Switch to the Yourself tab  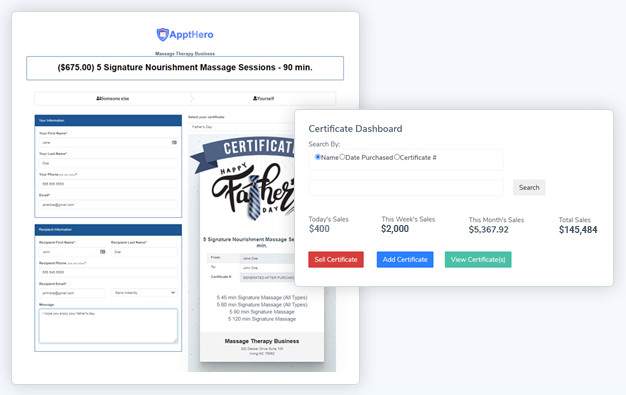click(x=263, y=98)
